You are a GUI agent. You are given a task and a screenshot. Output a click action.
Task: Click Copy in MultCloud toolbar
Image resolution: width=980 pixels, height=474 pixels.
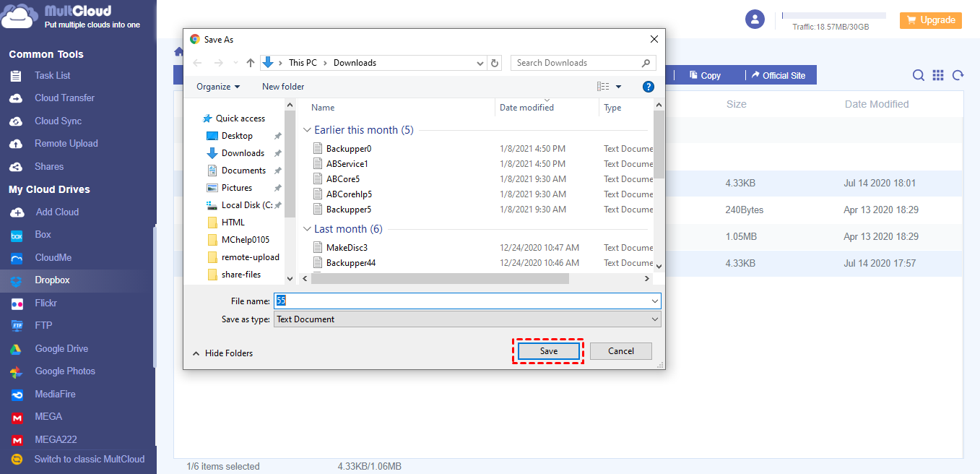coord(705,75)
